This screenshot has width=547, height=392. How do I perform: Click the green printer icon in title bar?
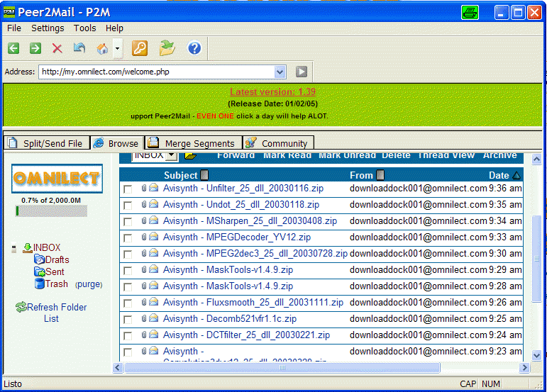[470, 13]
